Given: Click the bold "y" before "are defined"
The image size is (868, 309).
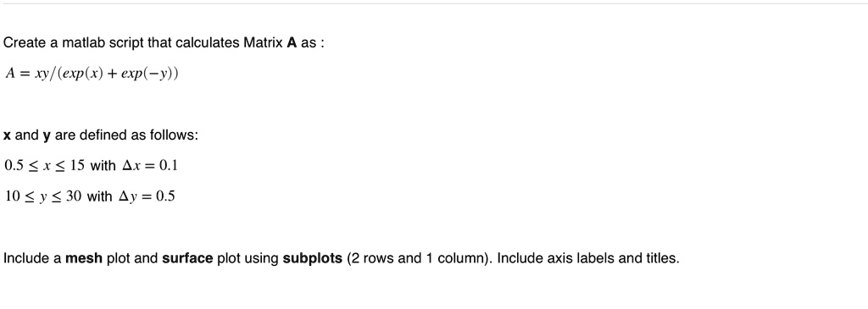Looking at the screenshot, I should 47,136.
